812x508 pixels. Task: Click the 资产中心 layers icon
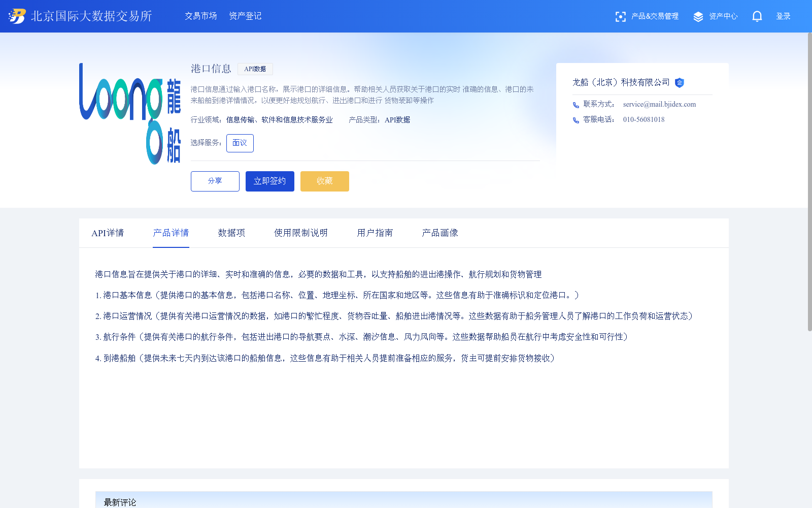[x=698, y=17]
